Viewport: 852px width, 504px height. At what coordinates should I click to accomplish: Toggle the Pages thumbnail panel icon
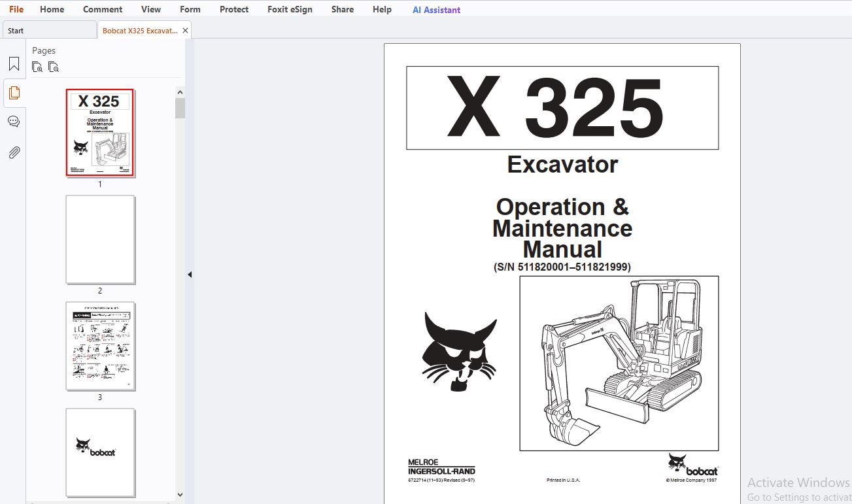coord(14,93)
